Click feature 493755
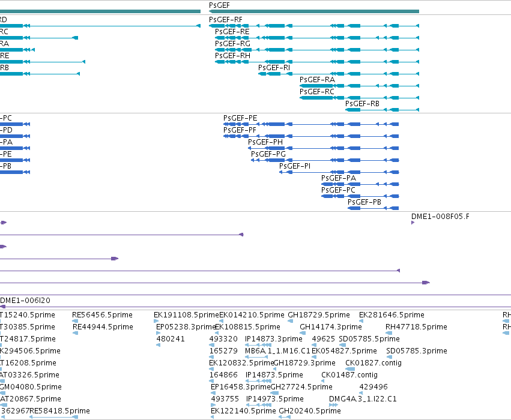 coord(225,399)
